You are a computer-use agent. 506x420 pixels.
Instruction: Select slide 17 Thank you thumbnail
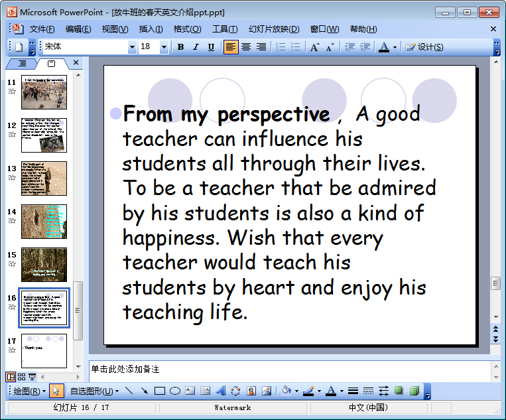point(44,351)
